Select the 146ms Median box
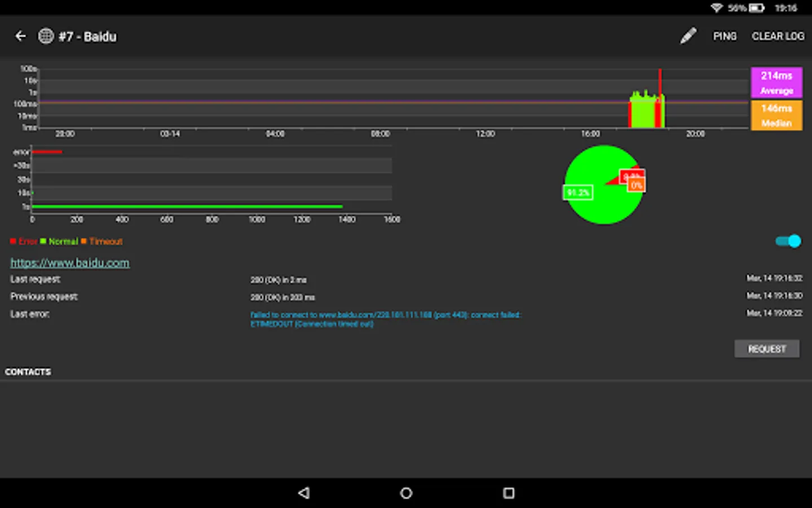812x508 pixels. click(x=776, y=115)
